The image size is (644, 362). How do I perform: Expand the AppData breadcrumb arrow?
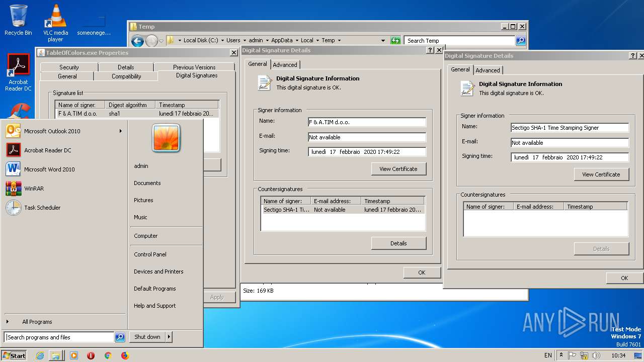coord(297,41)
